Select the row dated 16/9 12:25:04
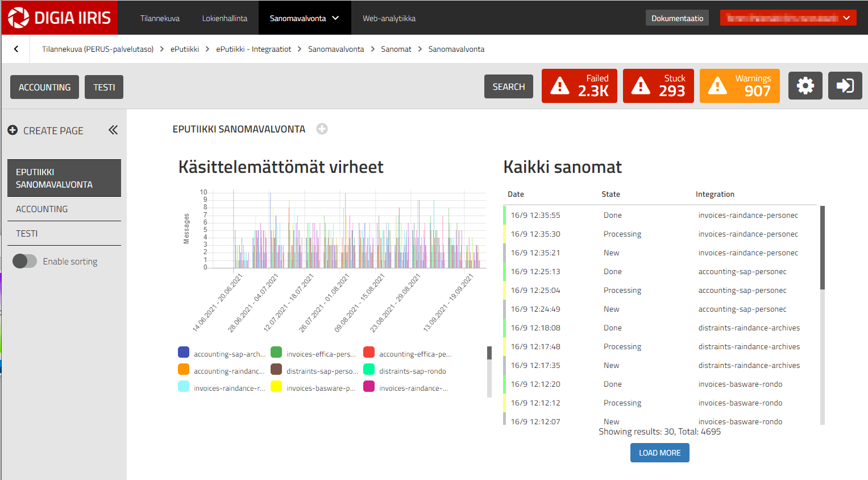This screenshot has height=480, width=868. (661, 290)
